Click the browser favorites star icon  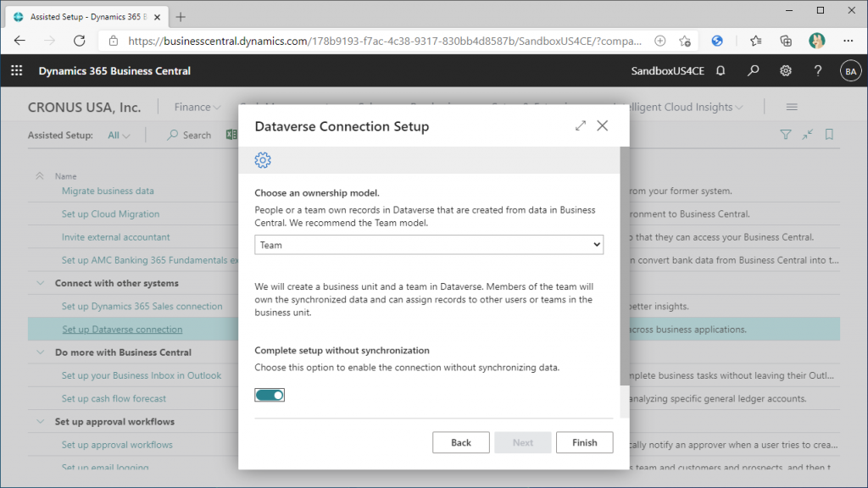point(755,41)
